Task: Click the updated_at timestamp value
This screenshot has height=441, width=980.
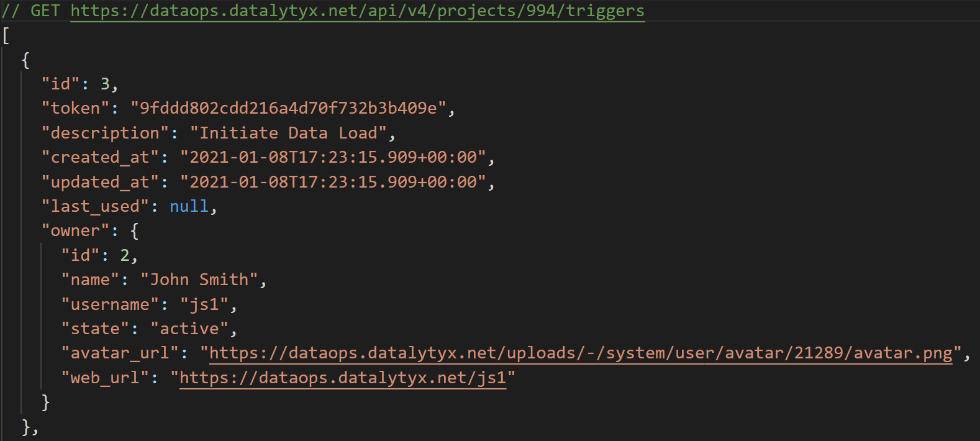Action: click(333, 182)
